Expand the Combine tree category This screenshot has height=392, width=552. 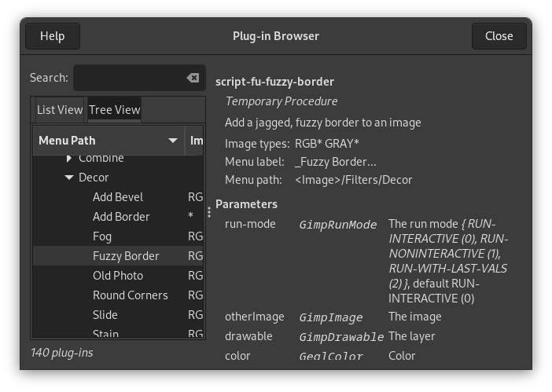pyautogui.click(x=69, y=159)
